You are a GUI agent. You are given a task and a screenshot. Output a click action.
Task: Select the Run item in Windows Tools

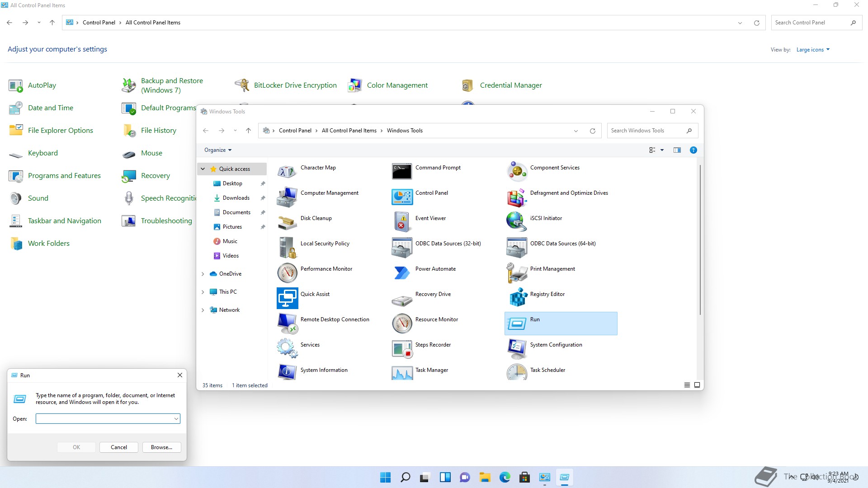(x=561, y=324)
